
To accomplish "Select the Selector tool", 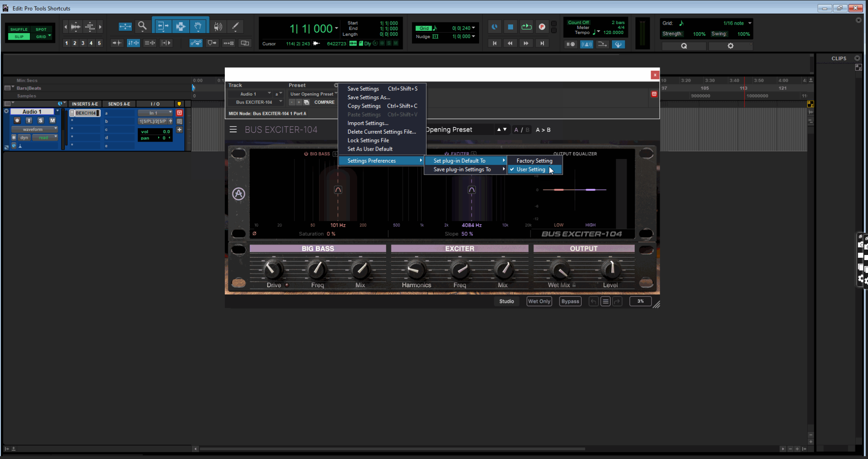I will (181, 26).
